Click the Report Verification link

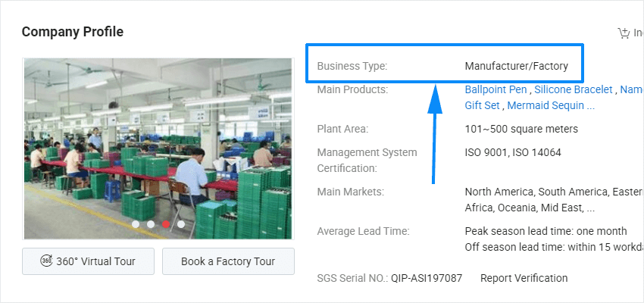coord(524,278)
